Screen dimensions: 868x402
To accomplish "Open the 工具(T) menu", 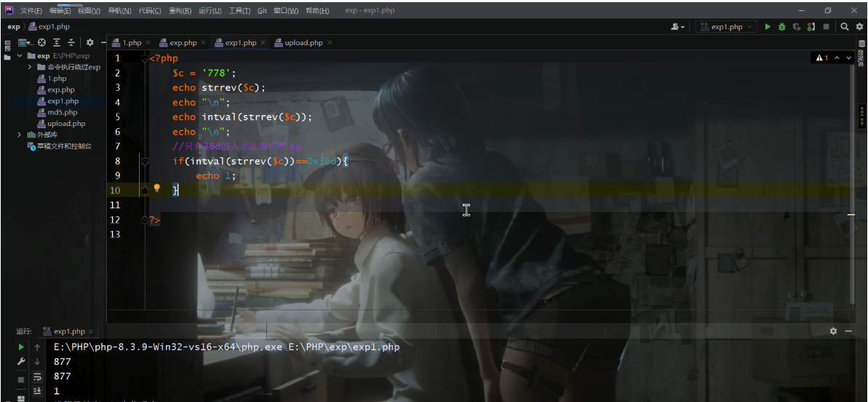I will point(239,11).
